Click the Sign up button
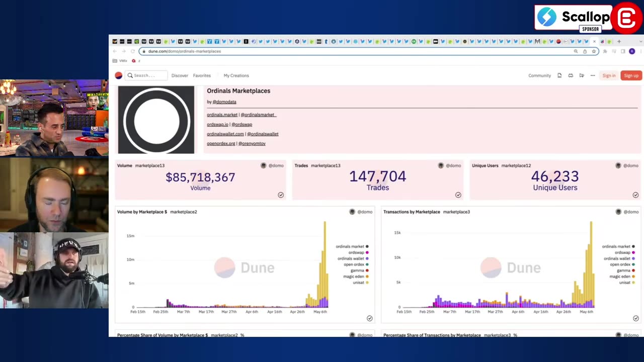This screenshot has height=362, width=644. coord(631,75)
